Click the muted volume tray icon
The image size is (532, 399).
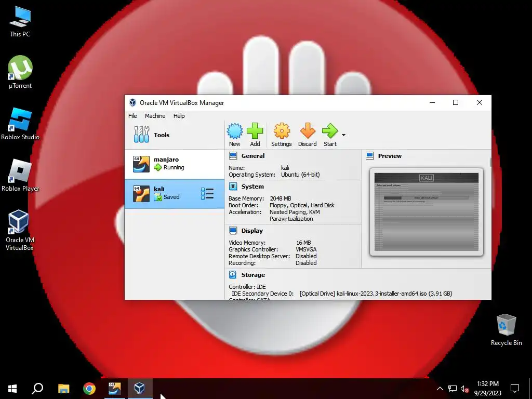pyautogui.click(x=464, y=389)
